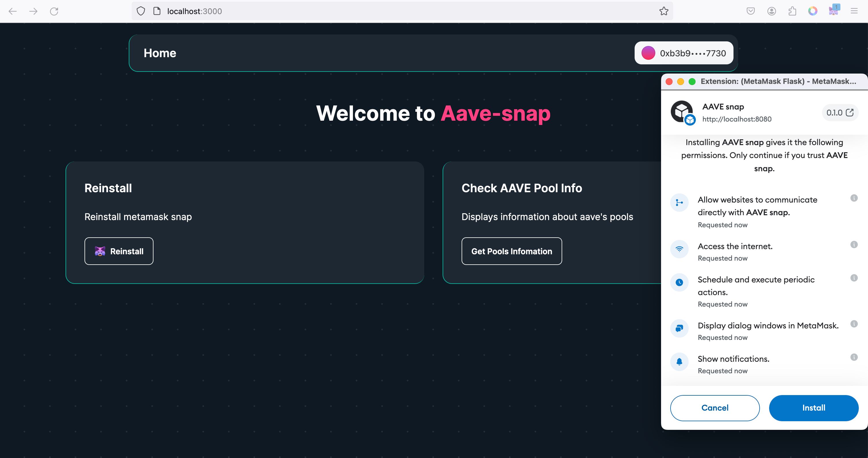Show info for periodic actions permission
The width and height of the screenshot is (868, 458).
(854, 278)
